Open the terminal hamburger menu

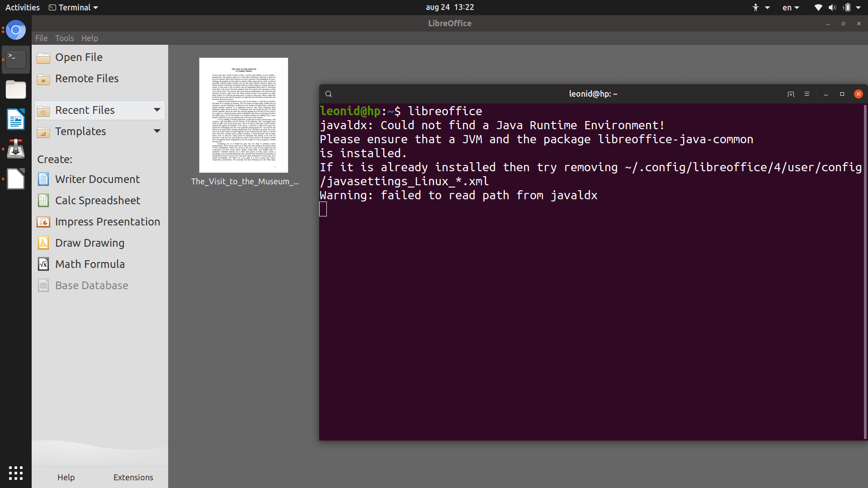point(807,94)
